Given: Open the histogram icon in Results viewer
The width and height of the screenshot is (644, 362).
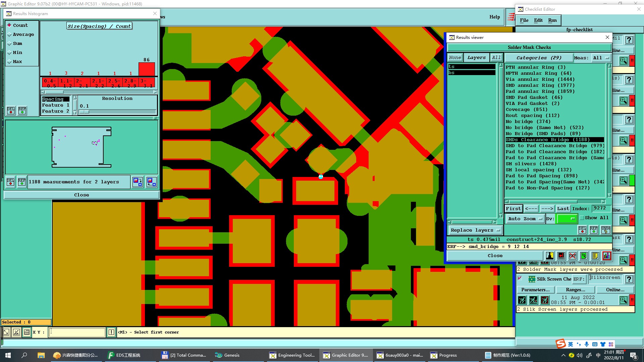Looking at the screenshot, I should pyautogui.click(x=606, y=256).
